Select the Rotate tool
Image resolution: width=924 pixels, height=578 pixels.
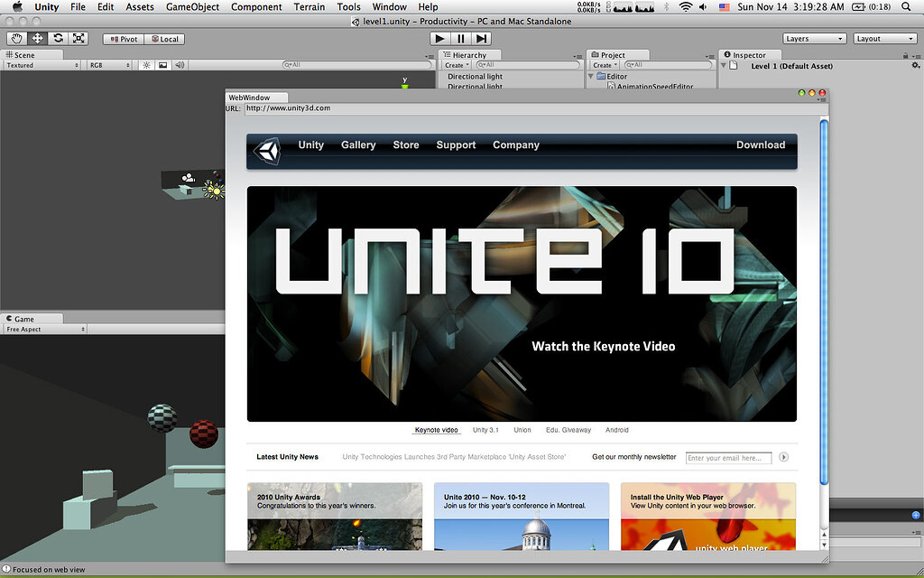pyautogui.click(x=57, y=38)
